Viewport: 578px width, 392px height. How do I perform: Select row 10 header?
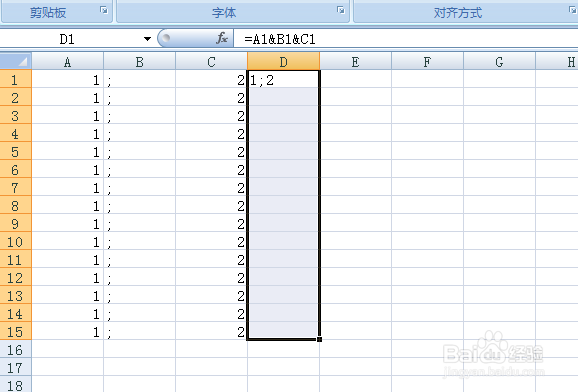[15, 241]
